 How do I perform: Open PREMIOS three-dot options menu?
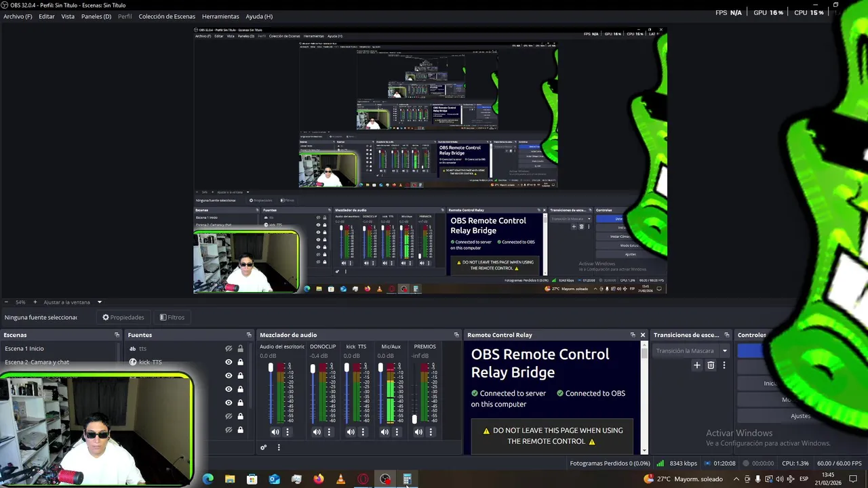coord(431,432)
